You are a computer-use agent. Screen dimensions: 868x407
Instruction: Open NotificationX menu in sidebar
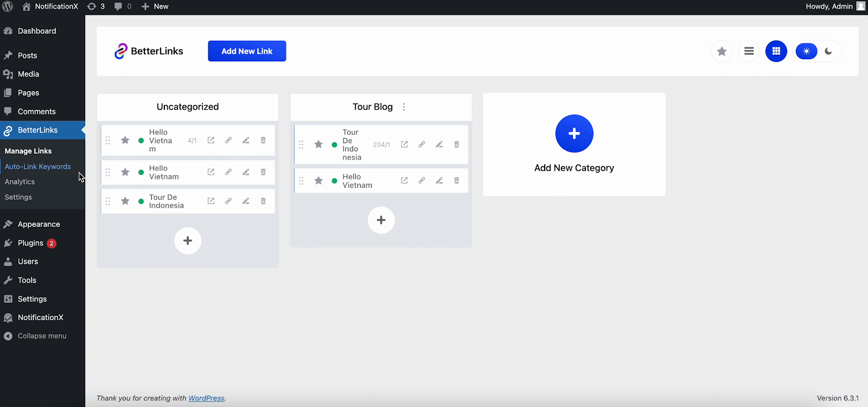[x=42, y=317]
